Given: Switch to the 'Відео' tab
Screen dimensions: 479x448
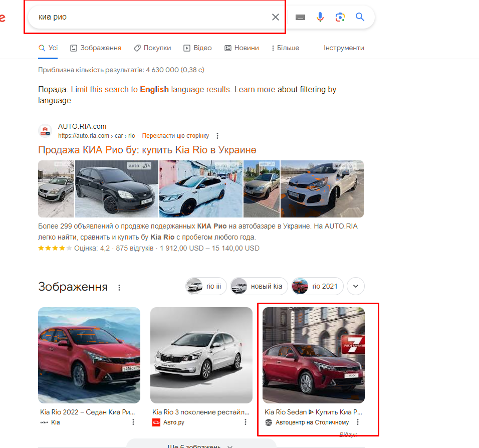Looking at the screenshot, I should 197,48.
